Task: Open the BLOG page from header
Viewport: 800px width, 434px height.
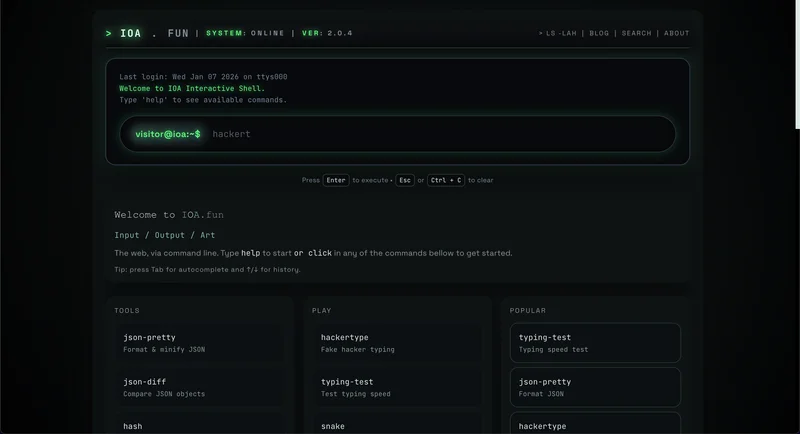Action: 599,33
